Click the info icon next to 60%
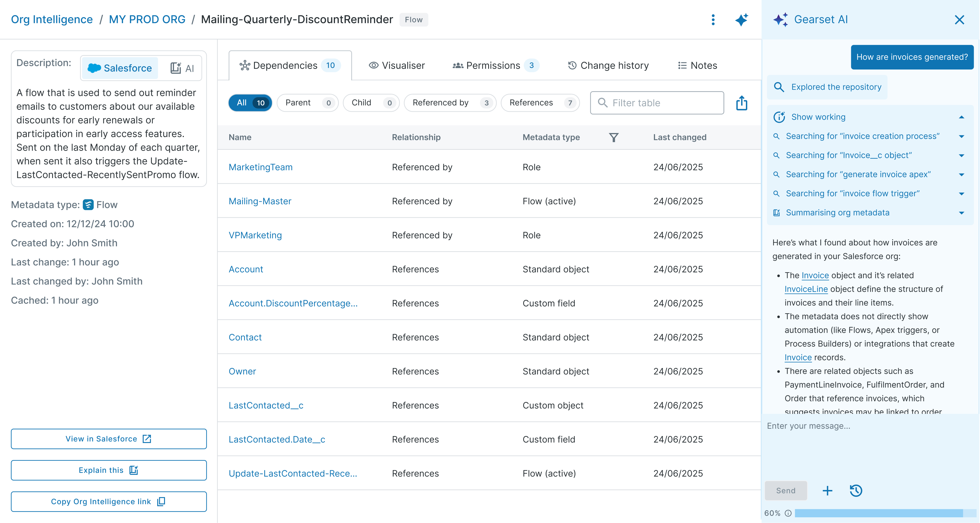Viewport: 980px width, 523px height. [788, 513]
